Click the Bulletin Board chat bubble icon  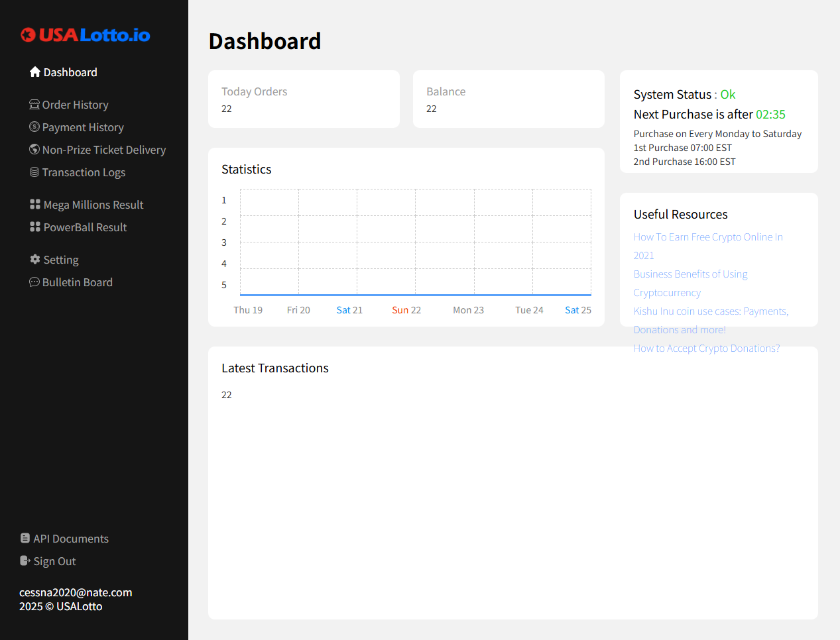pyautogui.click(x=34, y=282)
